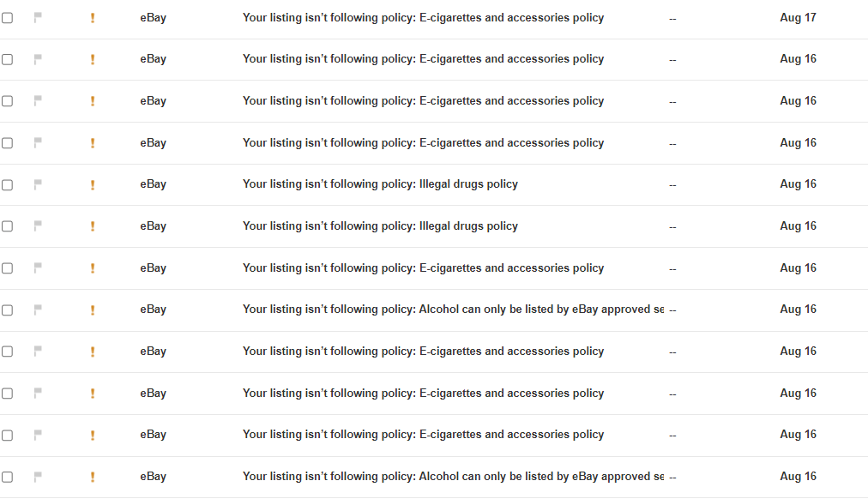Open the first Illegal drugs policy message
The height and width of the screenshot is (499, 868).
tap(380, 184)
